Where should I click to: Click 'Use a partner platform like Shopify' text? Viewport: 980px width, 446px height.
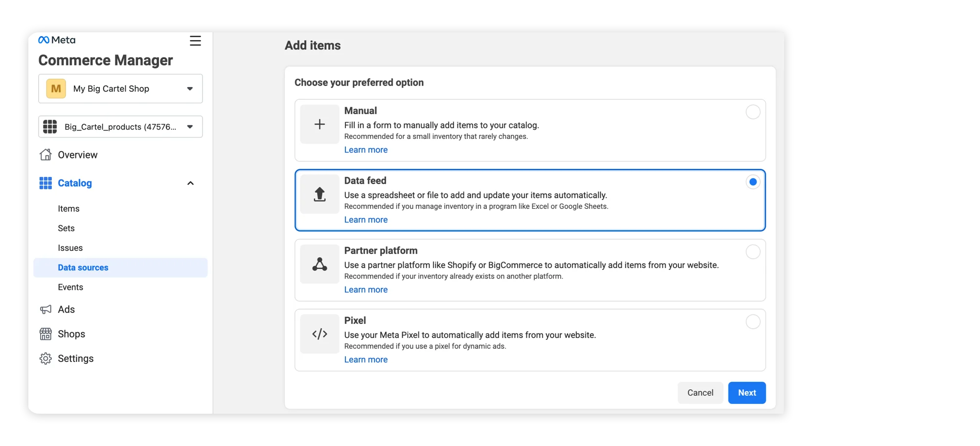point(531,265)
